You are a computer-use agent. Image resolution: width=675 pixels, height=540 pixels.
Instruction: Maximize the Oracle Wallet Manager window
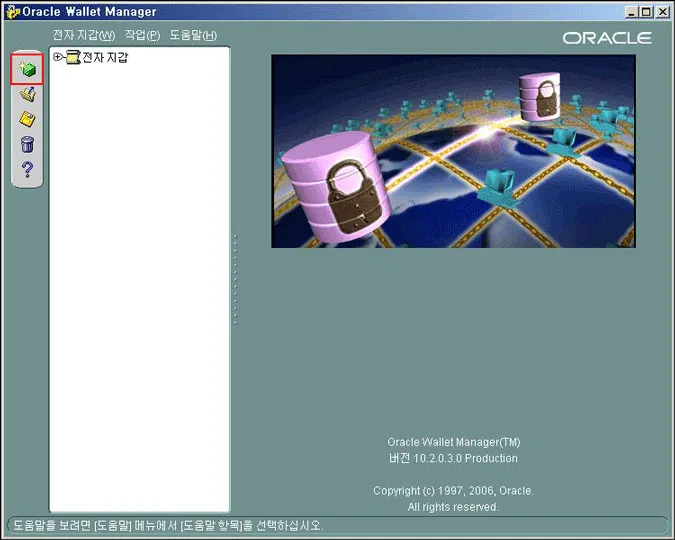646,12
